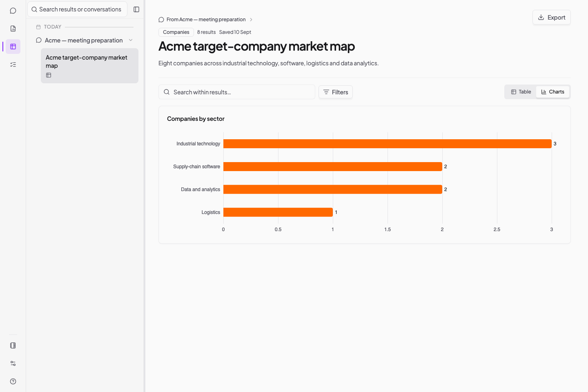Click the Logistics bar in chart

click(x=278, y=212)
